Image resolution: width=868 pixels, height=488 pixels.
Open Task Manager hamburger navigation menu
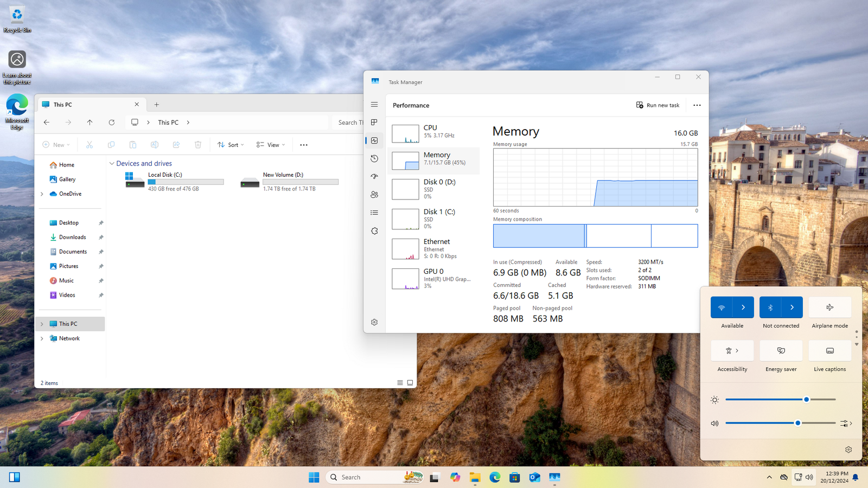374,105
